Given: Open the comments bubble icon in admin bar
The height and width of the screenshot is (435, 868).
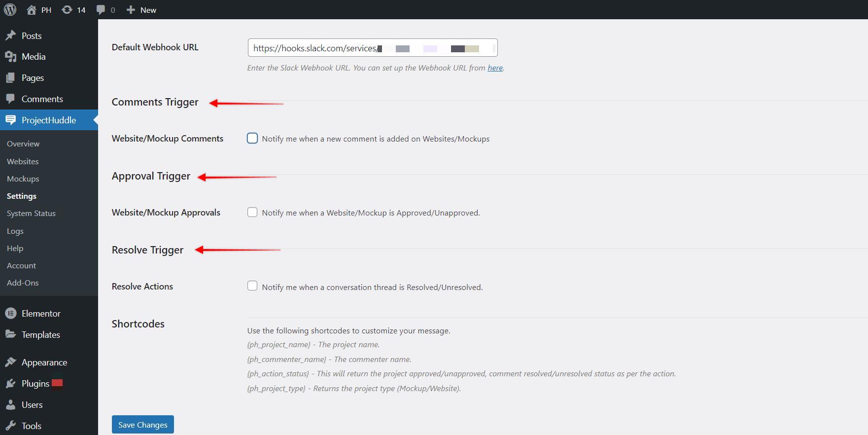Looking at the screenshot, I should (101, 10).
